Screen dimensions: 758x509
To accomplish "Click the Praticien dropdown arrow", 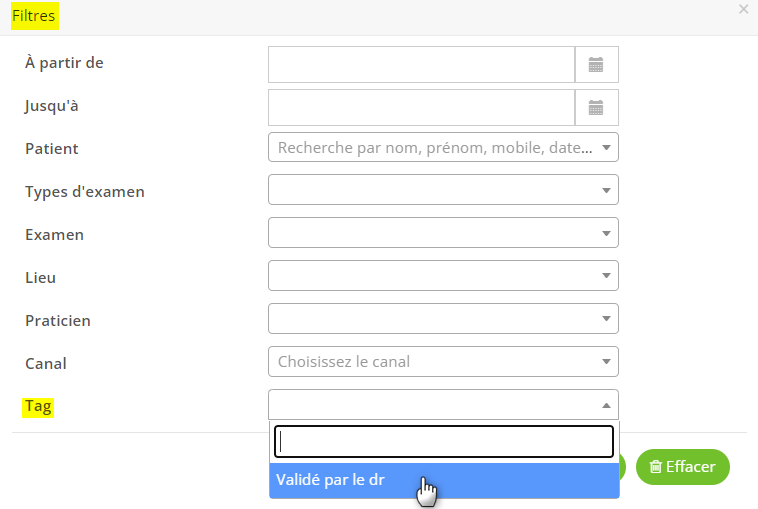I will 606,319.
